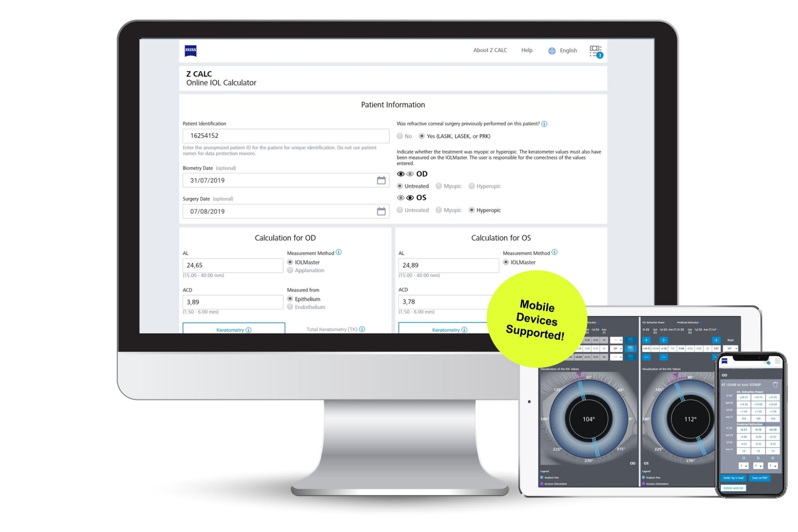The width and height of the screenshot is (798, 532).
Task: Tap the ZEISS logo on the phone
Action: coord(724,361)
